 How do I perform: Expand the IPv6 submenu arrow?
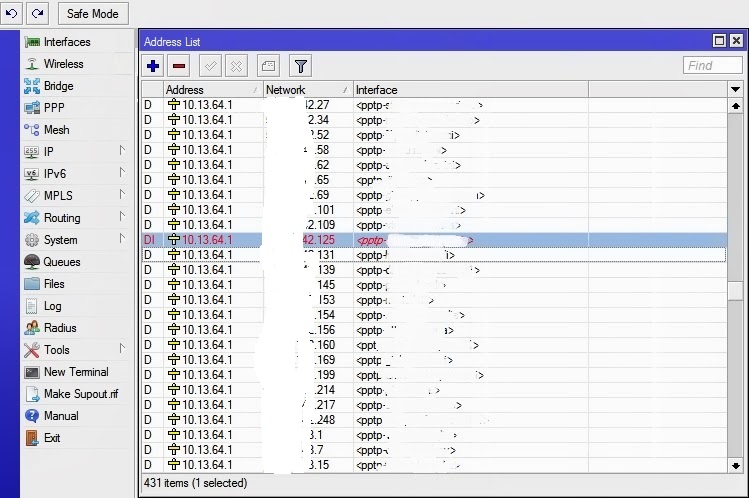pos(122,172)
